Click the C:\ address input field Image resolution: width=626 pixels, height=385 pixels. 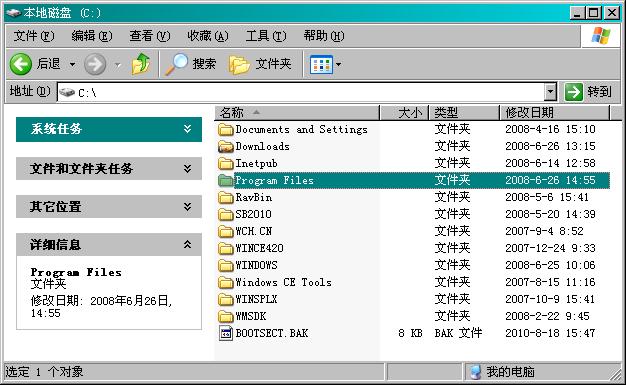point(301,93)
